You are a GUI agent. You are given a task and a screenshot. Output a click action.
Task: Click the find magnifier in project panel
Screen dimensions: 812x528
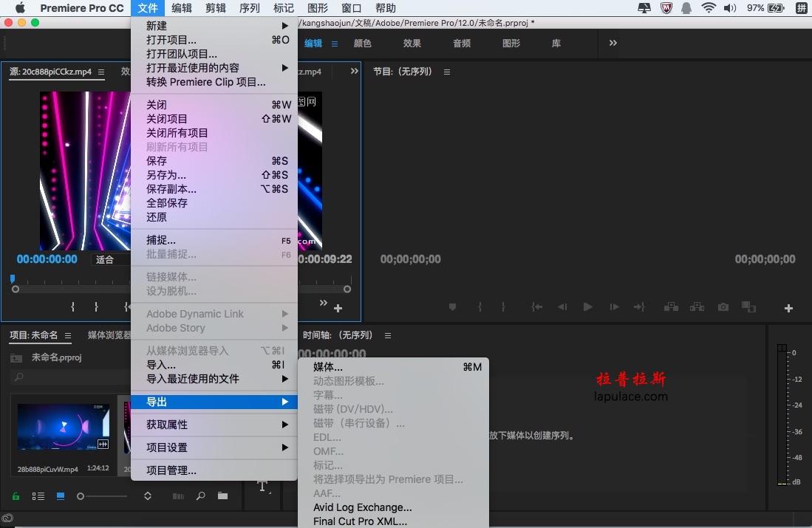200,496
